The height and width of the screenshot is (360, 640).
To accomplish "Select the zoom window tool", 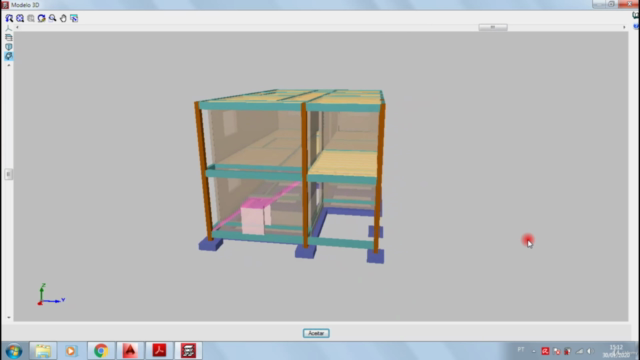I will coord(9,18).
